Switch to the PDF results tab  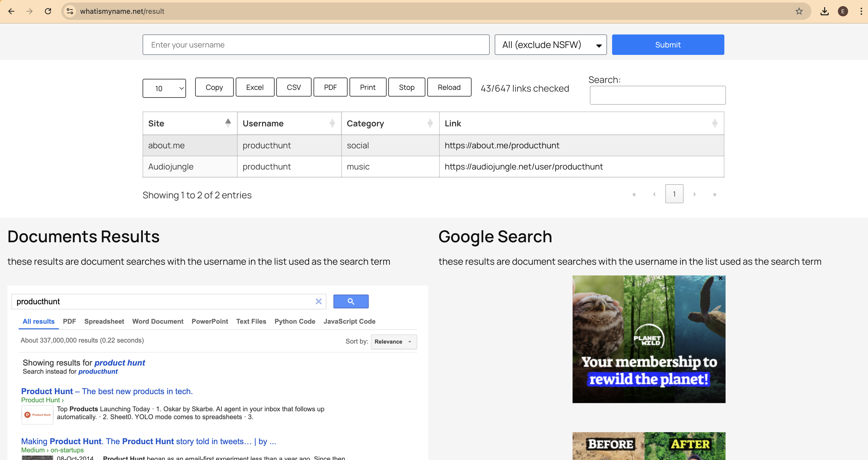coord(69,321)
